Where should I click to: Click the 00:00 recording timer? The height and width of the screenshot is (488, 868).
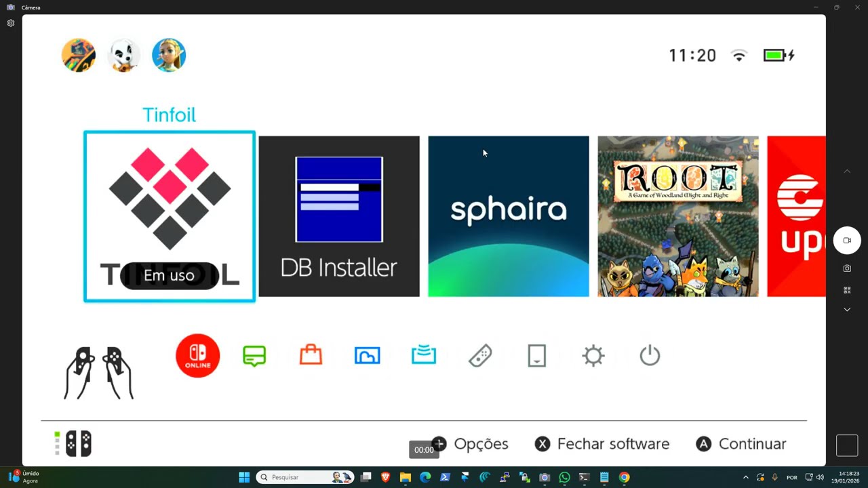point(424,450)
